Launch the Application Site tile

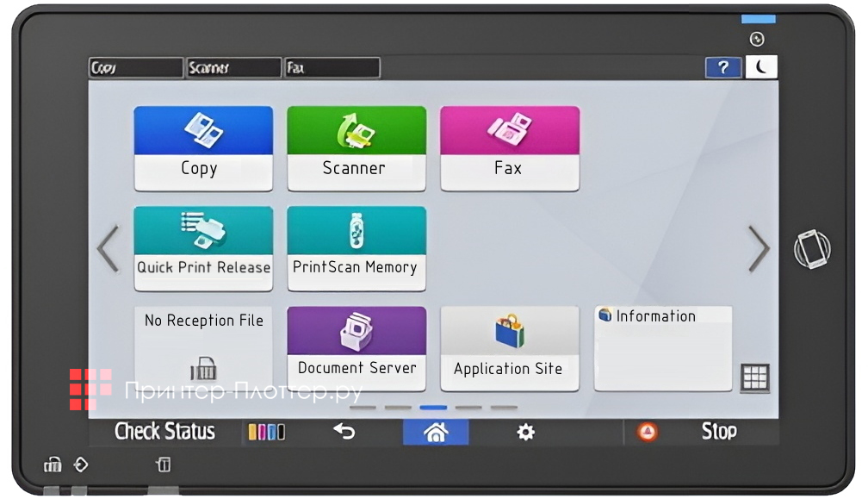509,348
